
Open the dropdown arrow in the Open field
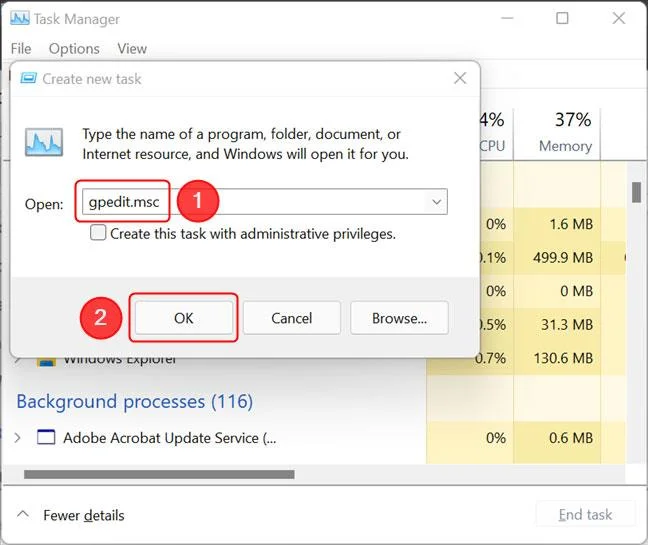[x=436, y=202]
